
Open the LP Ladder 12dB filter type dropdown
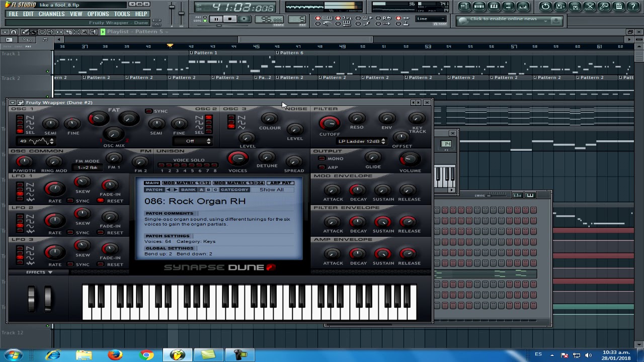(x=361, y=141)
